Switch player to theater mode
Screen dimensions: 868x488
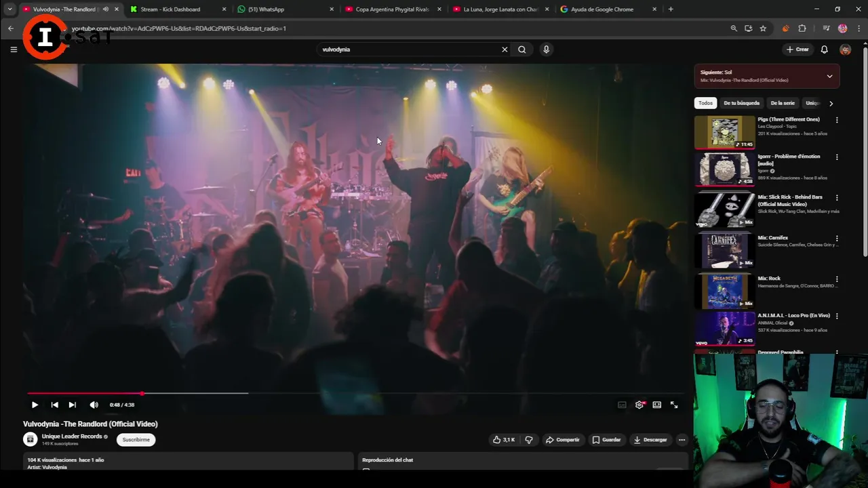[x=657, y=405]
